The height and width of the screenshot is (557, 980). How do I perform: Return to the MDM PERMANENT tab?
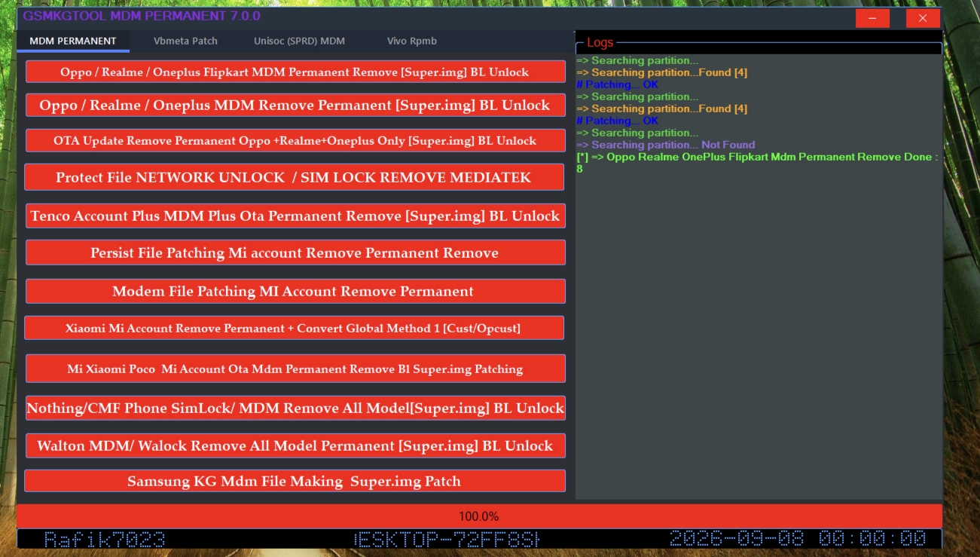72,41
